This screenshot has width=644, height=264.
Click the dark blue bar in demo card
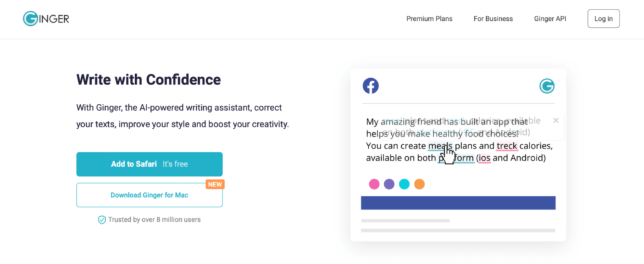458,203
